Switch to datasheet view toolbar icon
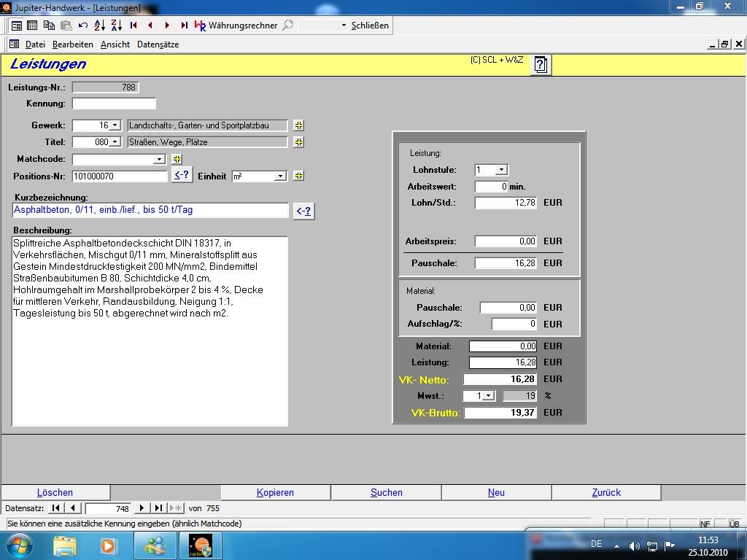Image resolution: width=747 pixels, height=560 pixels. click(32, 25)
